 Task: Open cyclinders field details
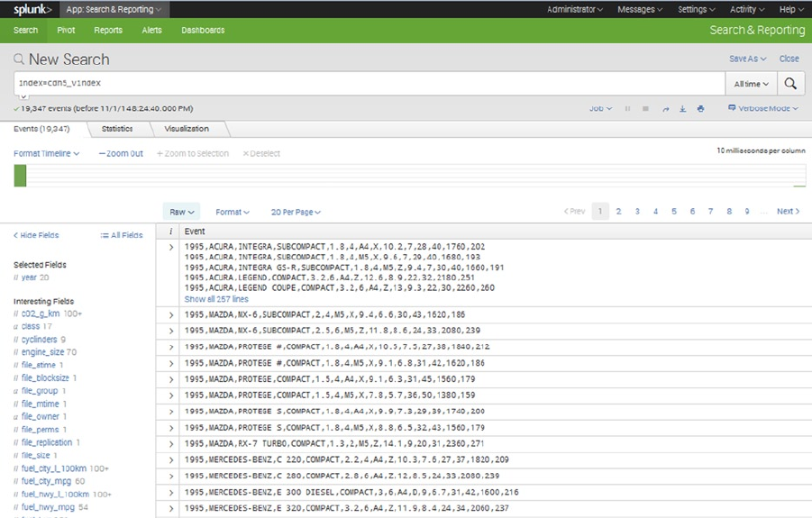[x=40, y=340]
